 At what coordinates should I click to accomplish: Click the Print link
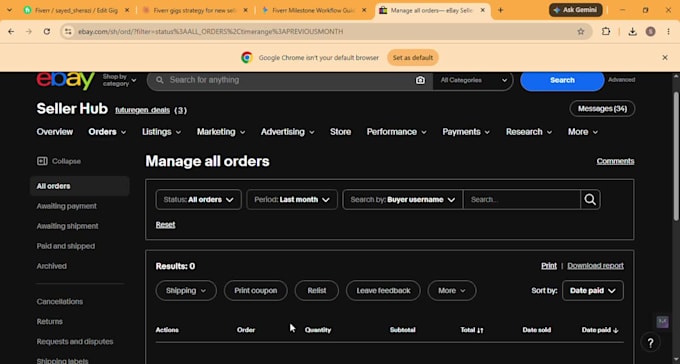pyautogui.click(x=549, y=266)
